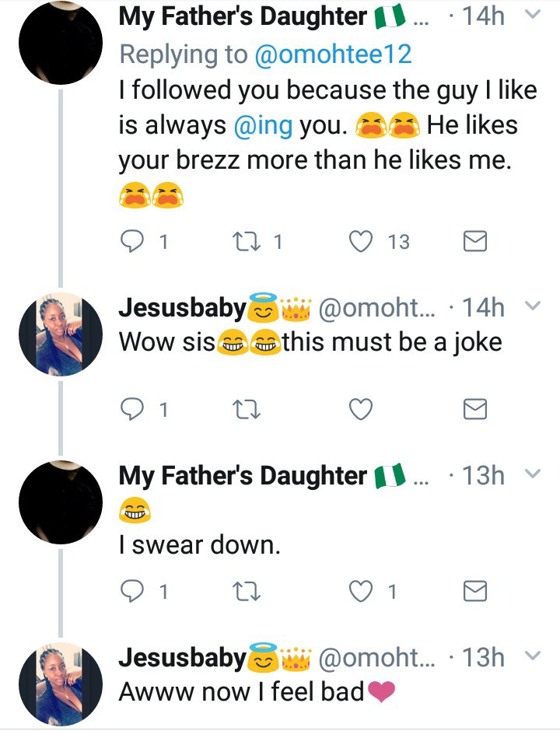Like the 'I swear down.' tweet
This screenshot has width=560, height=731.
(361, 592)
